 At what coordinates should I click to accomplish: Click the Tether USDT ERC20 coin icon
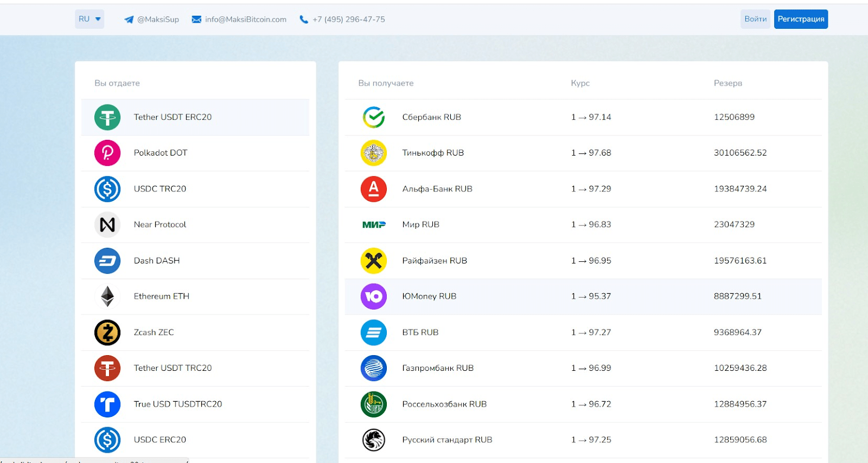(107, 117)
